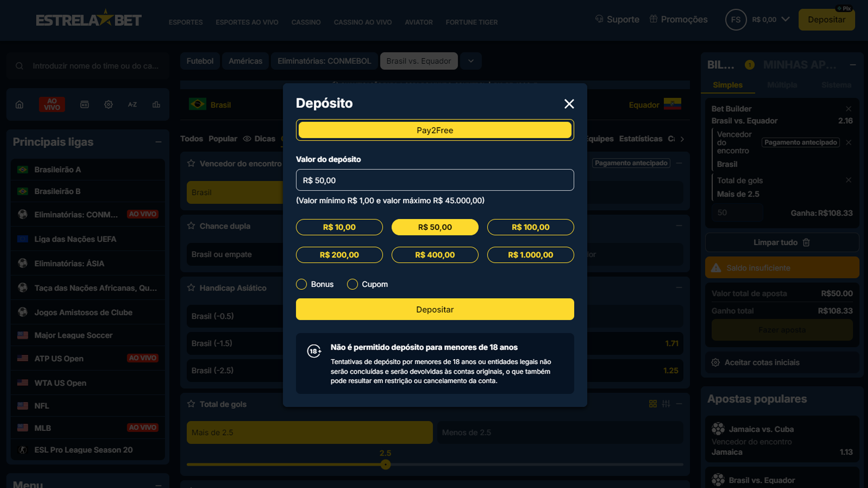Click Eliminatórias: CONMEBOL breadcrumb
Viewport: 868px width, 488px height.
(324, 61)
